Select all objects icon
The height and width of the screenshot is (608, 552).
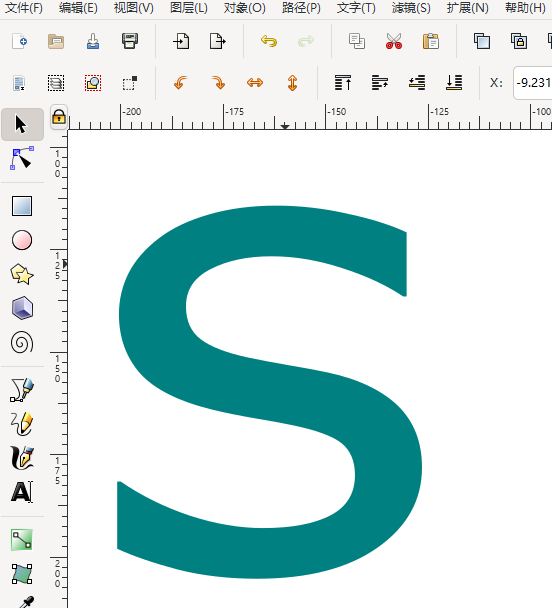coord(19,83)
